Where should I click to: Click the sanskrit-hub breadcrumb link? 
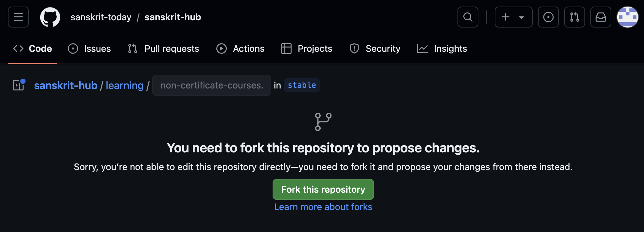66,86
